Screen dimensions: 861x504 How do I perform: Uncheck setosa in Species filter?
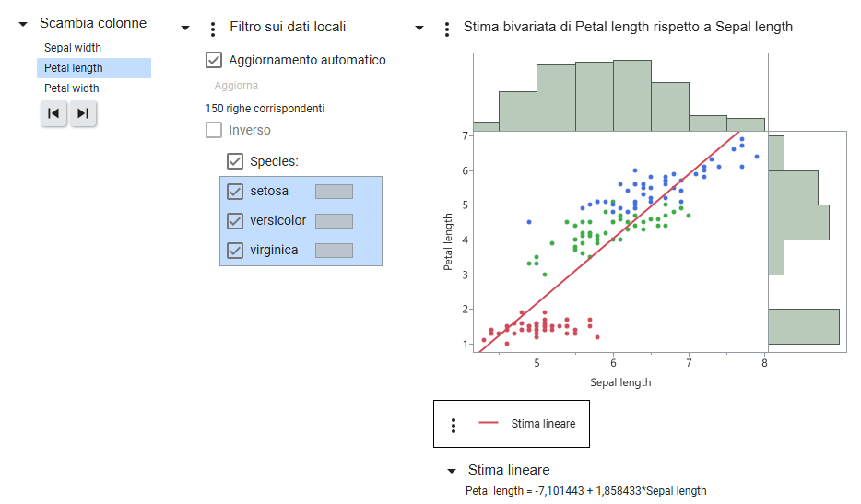[x=235, y=191]
